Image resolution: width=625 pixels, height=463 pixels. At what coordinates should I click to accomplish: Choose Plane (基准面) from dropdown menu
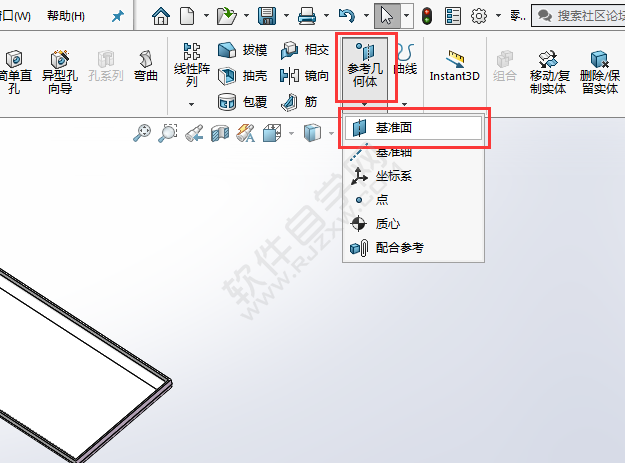coord(413,128)
